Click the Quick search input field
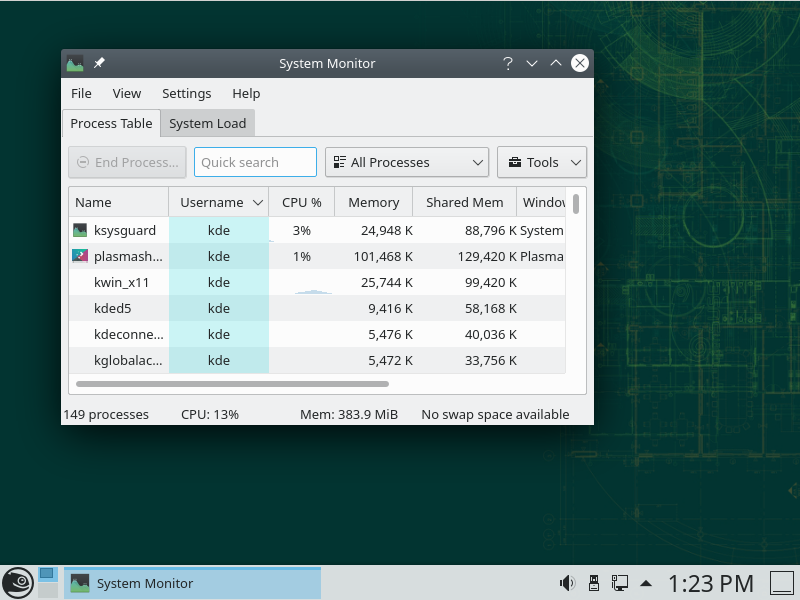 pyautogui.click(x=255, y=162)
